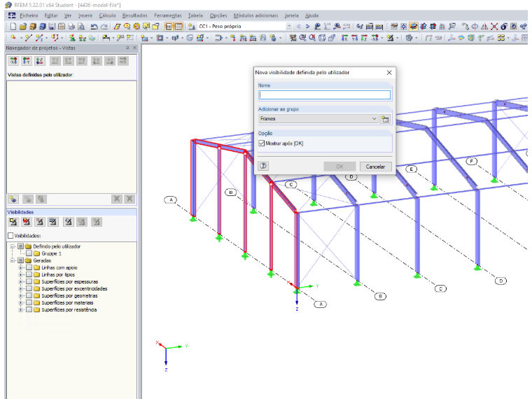Open the Ferramentas menu
The image size is (532, 399).
(x=167, y=15)
